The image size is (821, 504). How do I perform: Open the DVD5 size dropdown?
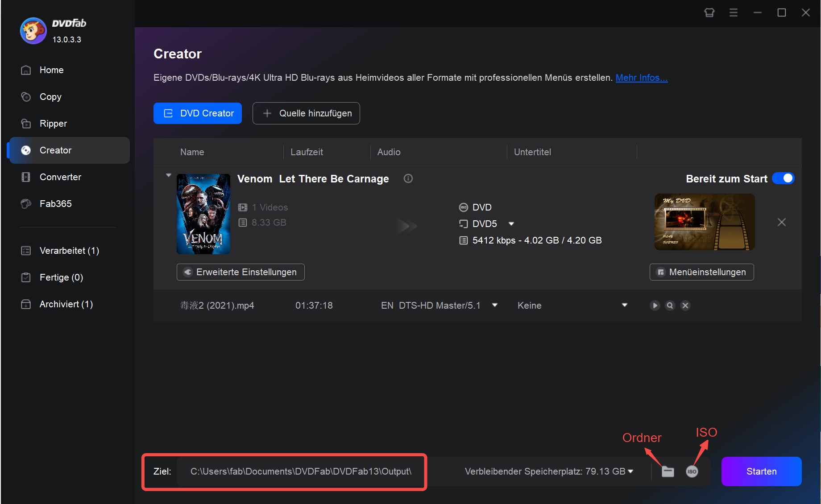point(511,224)
